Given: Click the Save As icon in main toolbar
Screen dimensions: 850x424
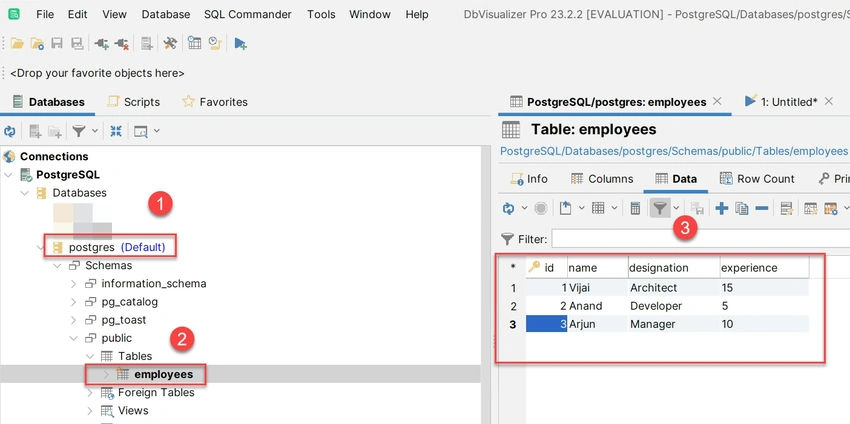Looking at the screenshot, I should click(x=77, y=43).
